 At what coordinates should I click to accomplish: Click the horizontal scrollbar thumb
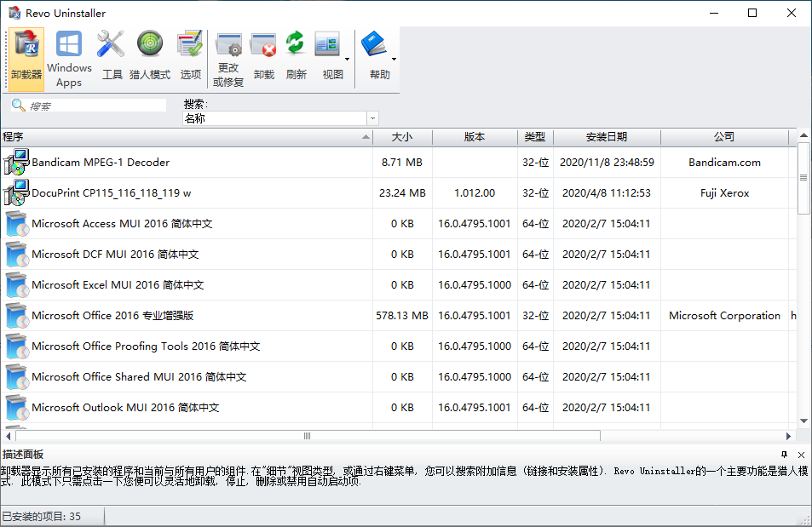(307, 436)
